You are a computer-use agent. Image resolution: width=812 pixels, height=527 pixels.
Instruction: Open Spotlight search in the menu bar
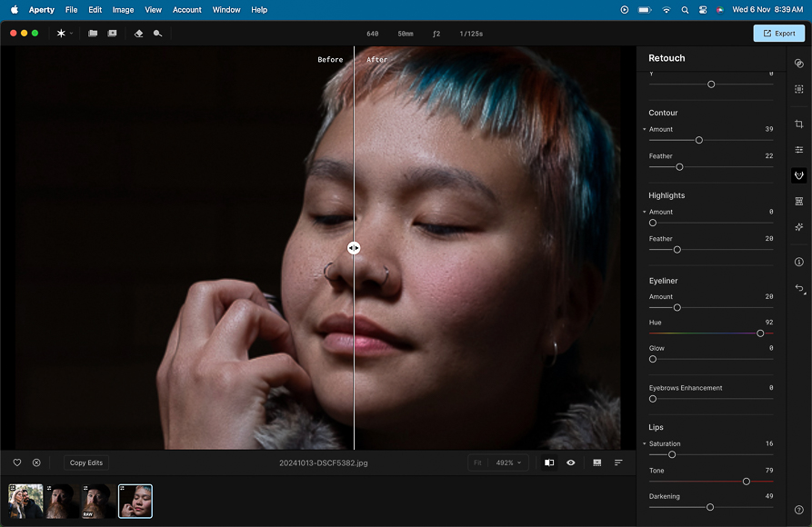[x=685, y=10]
